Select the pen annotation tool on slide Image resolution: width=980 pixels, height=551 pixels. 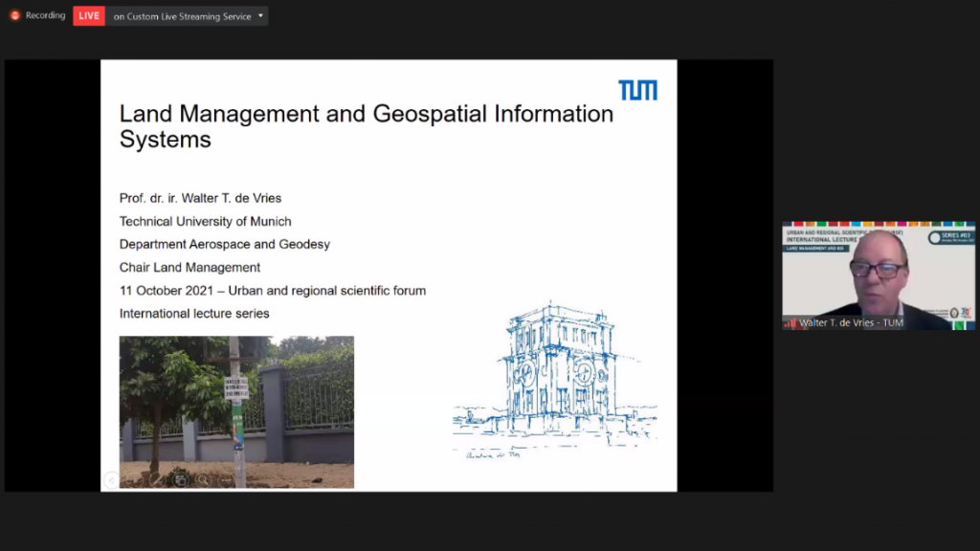157,479
